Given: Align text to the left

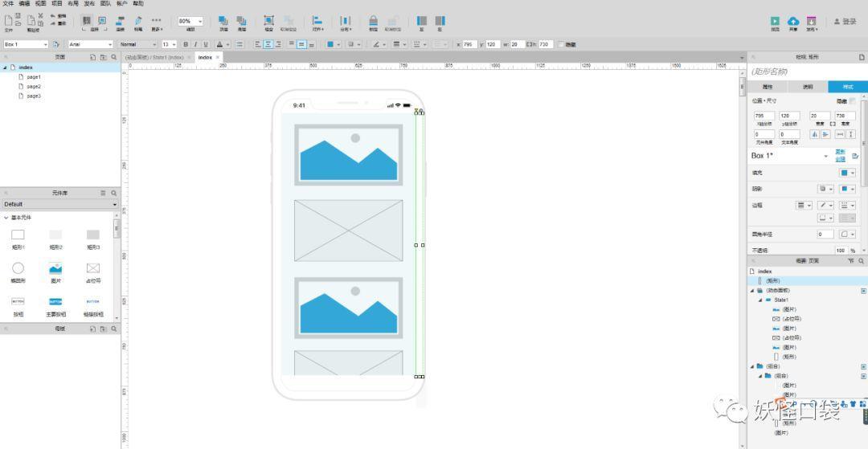Looking at the screenshot, I should [258, 44].
